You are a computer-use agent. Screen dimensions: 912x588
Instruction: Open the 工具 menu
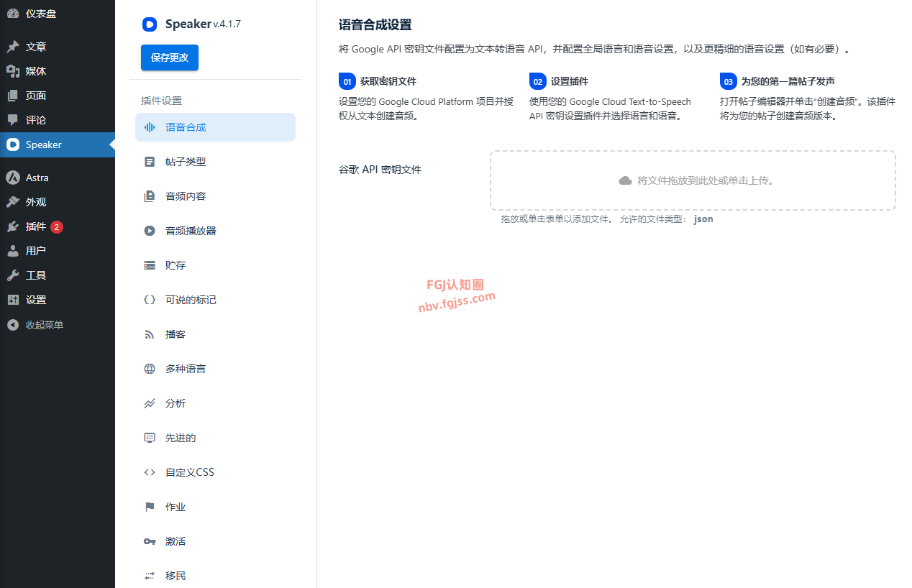58,275
